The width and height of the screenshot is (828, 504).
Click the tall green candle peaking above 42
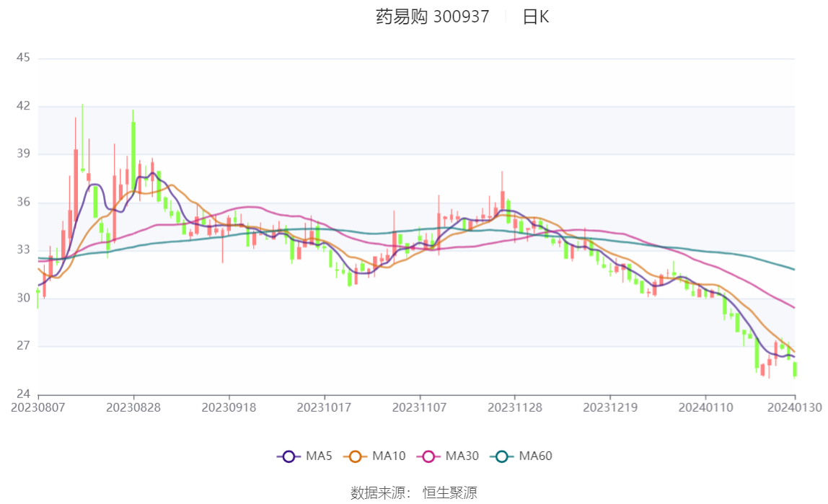pyautogui.click(x=82, y=138)
